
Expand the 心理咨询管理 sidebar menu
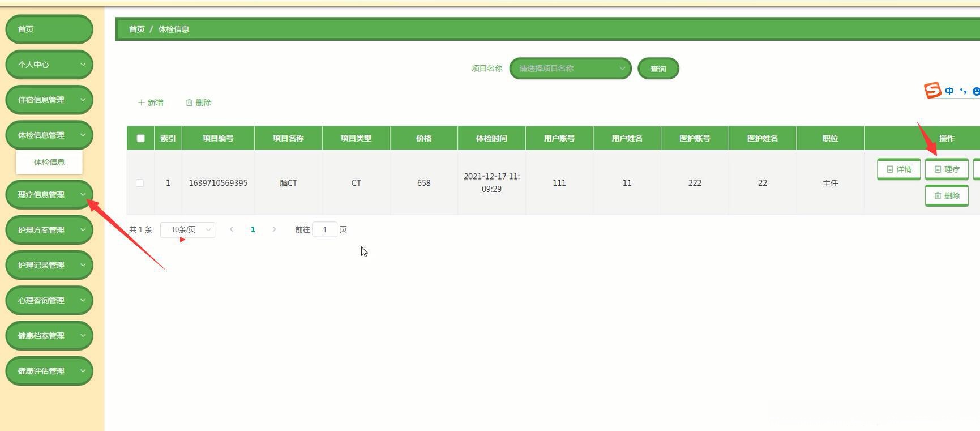pos(49,300)
